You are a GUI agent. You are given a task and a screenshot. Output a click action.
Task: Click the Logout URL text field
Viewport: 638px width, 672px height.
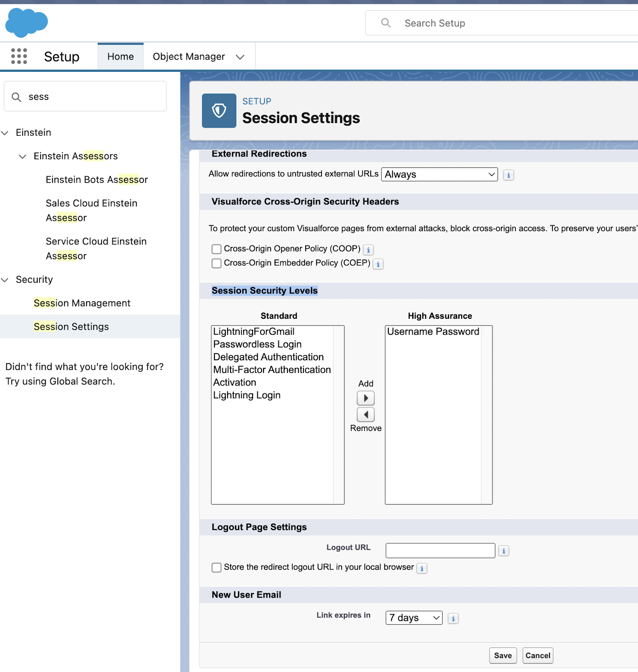[x=440, y=551]
